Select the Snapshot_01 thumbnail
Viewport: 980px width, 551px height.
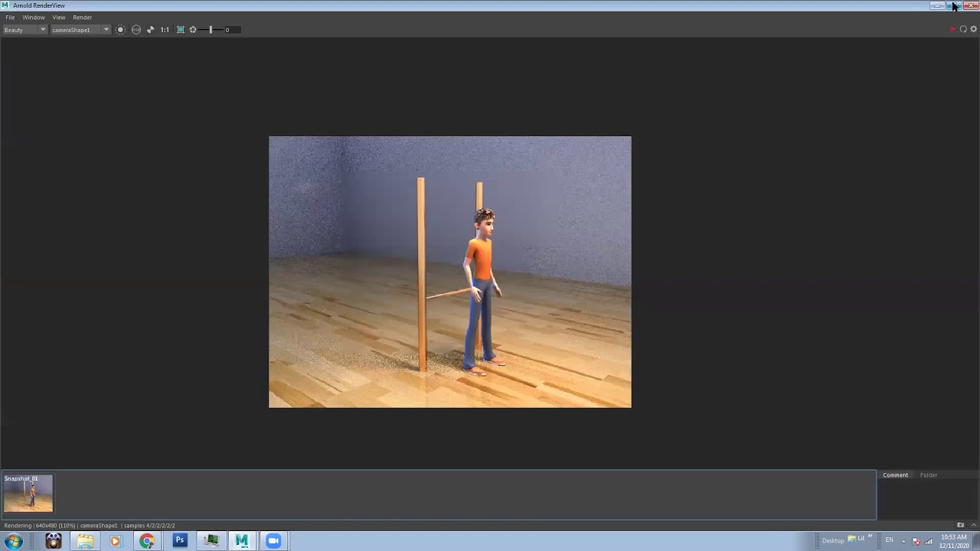tap(28, 494)
